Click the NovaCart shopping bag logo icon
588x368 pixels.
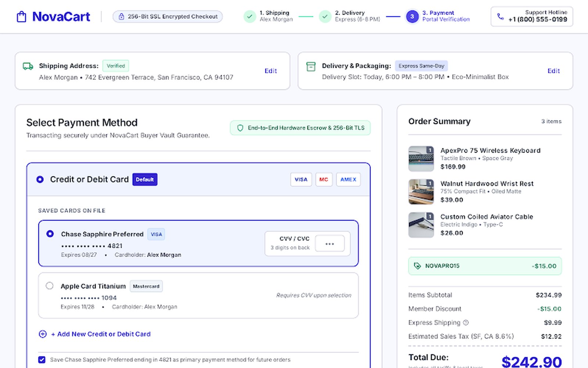(22, 17)
